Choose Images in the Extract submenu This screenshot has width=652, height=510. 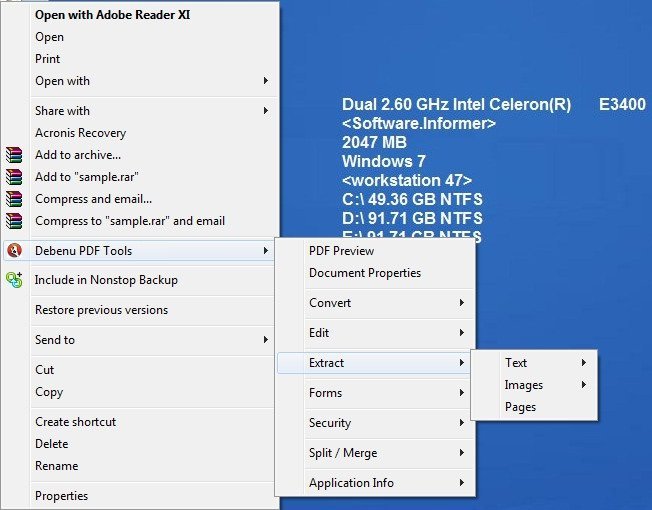point(534,385)
